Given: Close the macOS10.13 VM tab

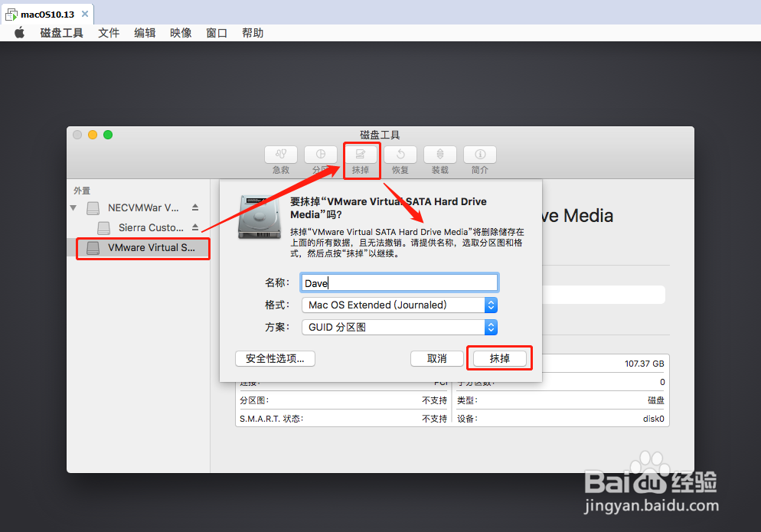Looking at the screenshot, I should [x=85, y=14].
